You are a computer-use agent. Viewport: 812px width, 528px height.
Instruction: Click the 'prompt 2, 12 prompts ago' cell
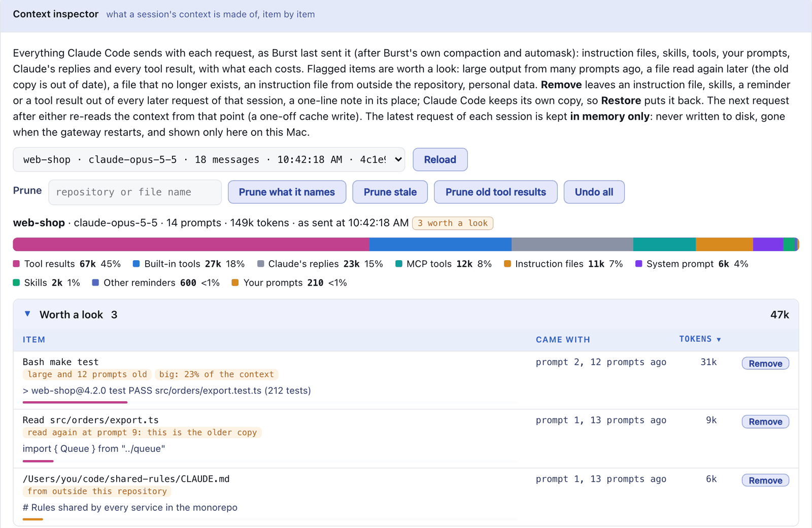[x=601, y=362]
